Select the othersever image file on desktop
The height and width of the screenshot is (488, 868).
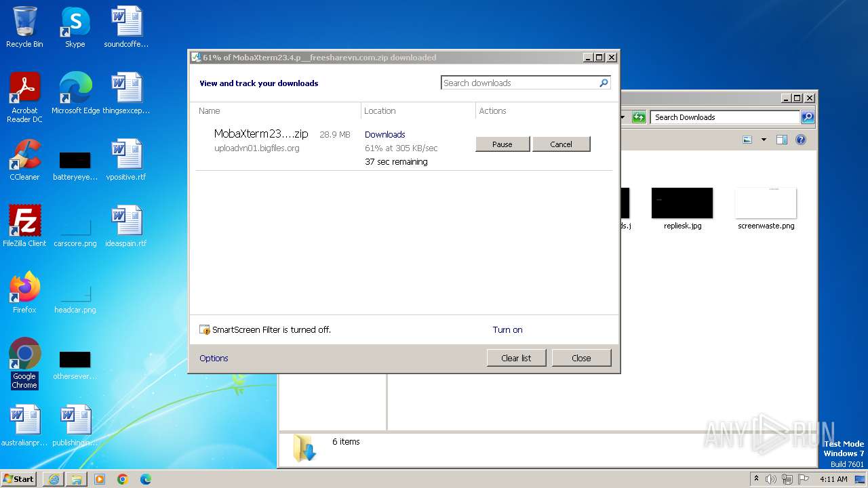coord(75,366)
